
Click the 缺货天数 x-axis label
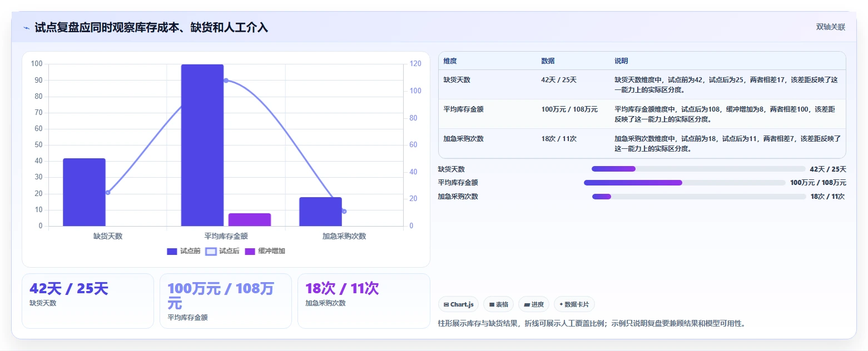click(108, 236)
